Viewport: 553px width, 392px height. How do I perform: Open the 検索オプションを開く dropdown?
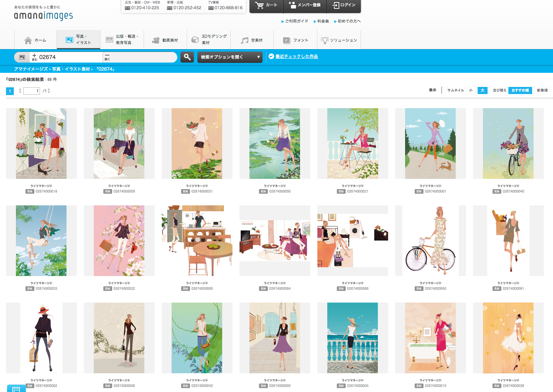tap(230, 57)
